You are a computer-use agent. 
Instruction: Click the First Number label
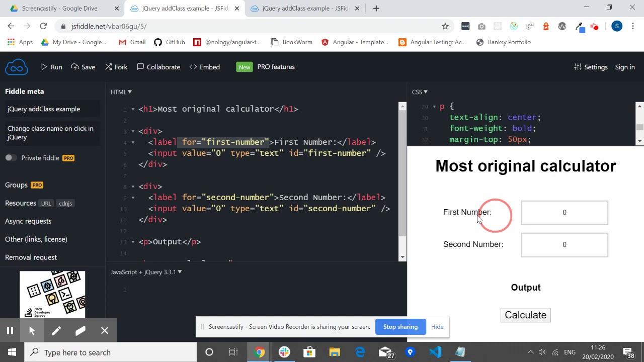[467, 212]
